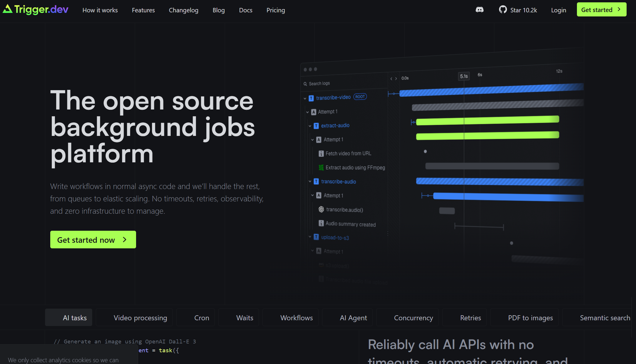Screen dimensions: 636x364
Task: Click the Audio summary created row text
Action: (x=351, y=224)
